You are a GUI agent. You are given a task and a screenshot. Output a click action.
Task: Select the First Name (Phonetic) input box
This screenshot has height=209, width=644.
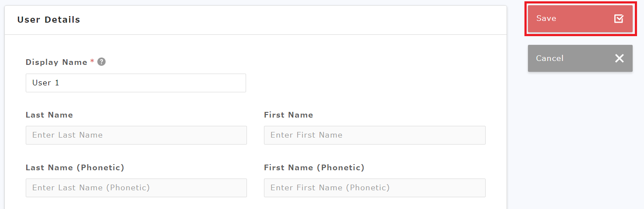click(x=374, y=188)
